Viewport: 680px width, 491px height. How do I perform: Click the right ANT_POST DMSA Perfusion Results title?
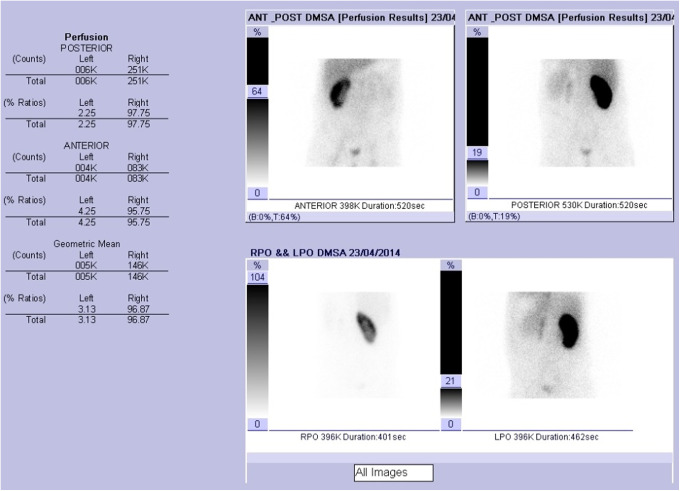click(x=571, y=18)
